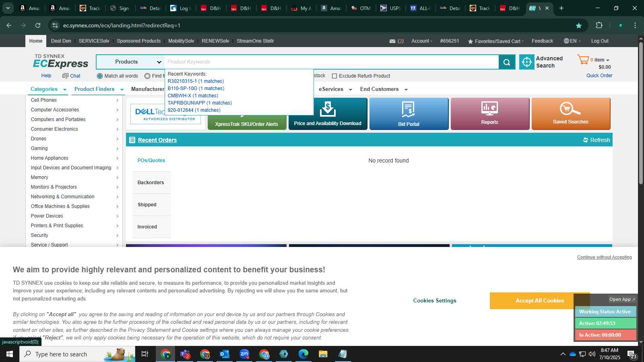The image size is (644, 362).
Task: Open the Sponsored Products tab
Action: click(139, 41)
